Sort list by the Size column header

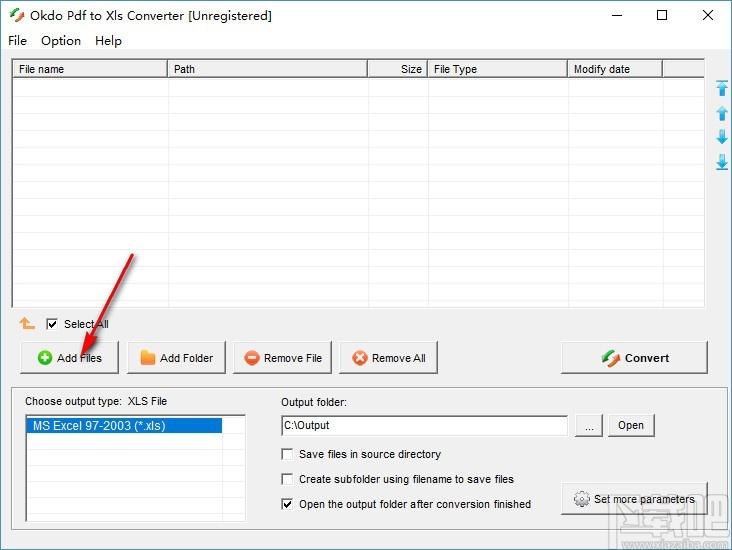(397, 69)
